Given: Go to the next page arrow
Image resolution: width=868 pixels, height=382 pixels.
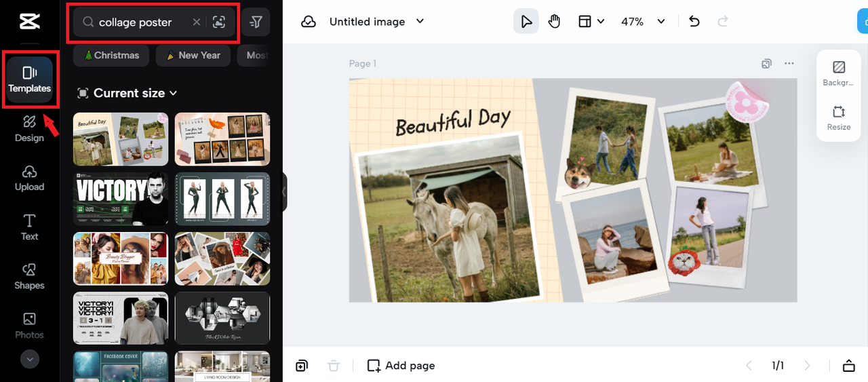Looking at the screenshot, I should [x=807, y=366].
